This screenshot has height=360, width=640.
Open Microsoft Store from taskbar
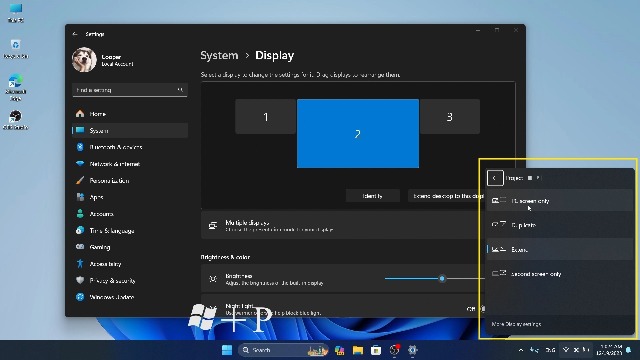point(376,350)
